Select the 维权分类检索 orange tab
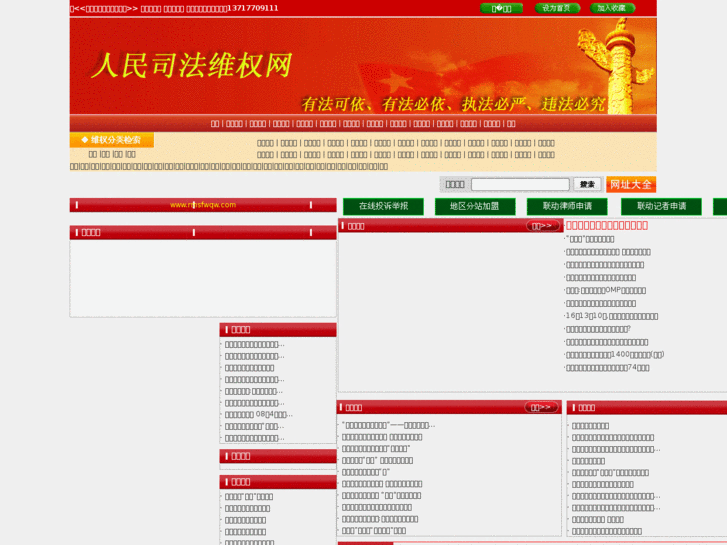Viewport: 727px width, 545px height. click(112, 140)
